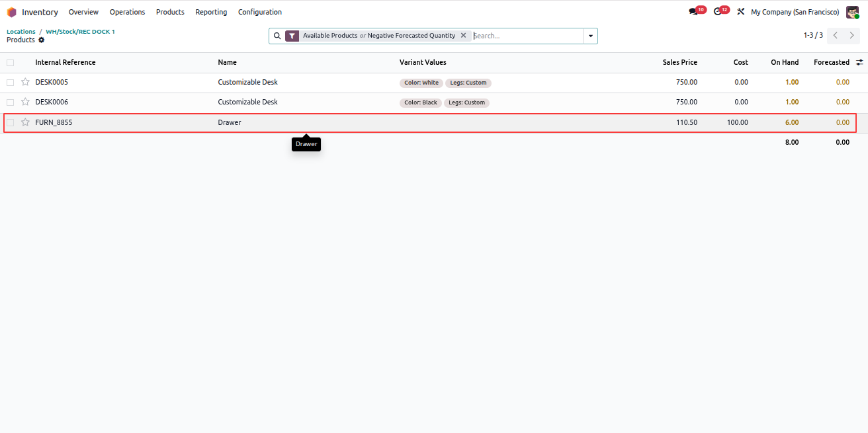Viewport: 868px width, 433px height.
Task: Open the Inventory app home icon
Action: [x=11, y=12]
